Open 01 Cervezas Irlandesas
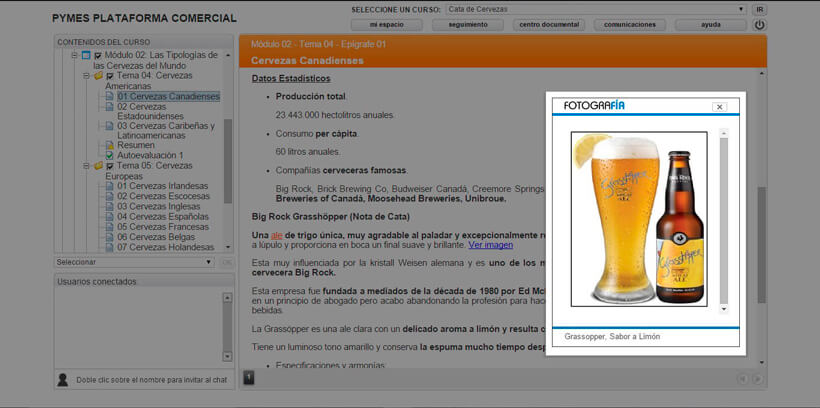Viewport: 820px width, 408px height. [163, 186]
